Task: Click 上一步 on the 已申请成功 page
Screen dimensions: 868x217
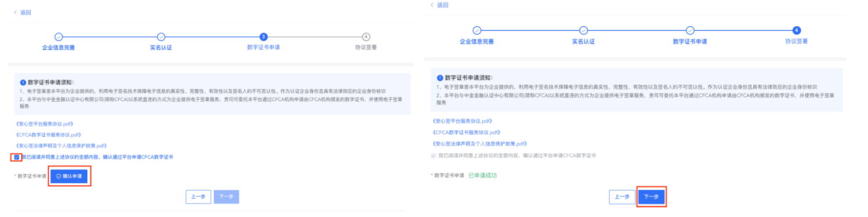Action: click(x=622, y=197)
